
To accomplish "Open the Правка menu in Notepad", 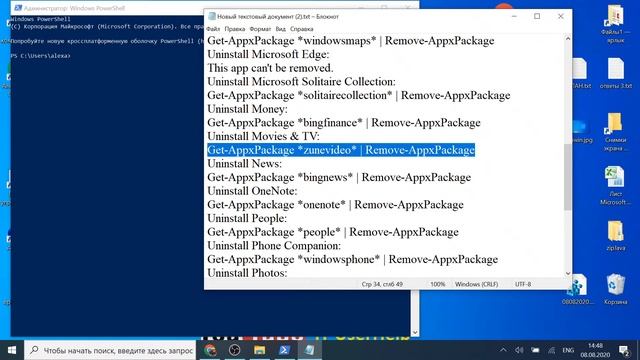I will [235, 29].
